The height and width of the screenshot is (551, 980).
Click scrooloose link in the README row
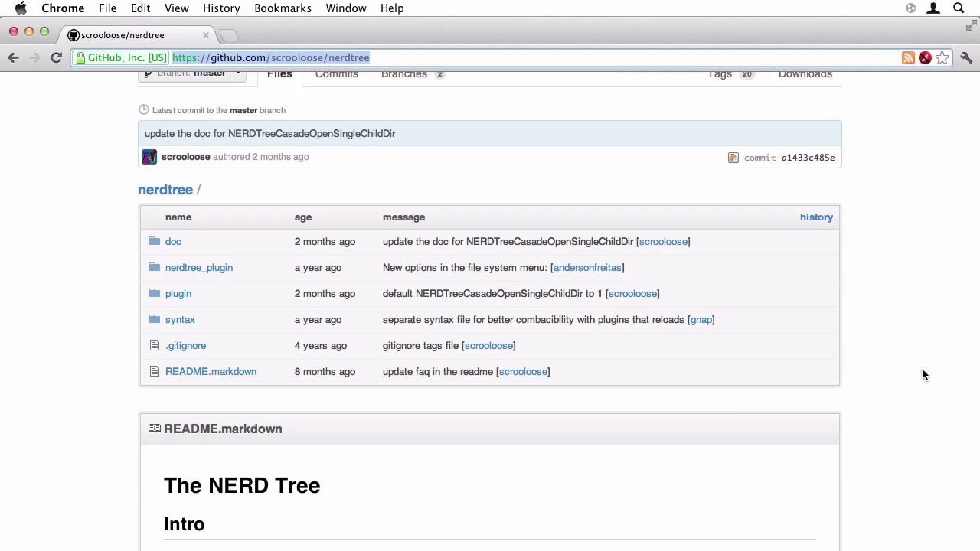[523, 372]
